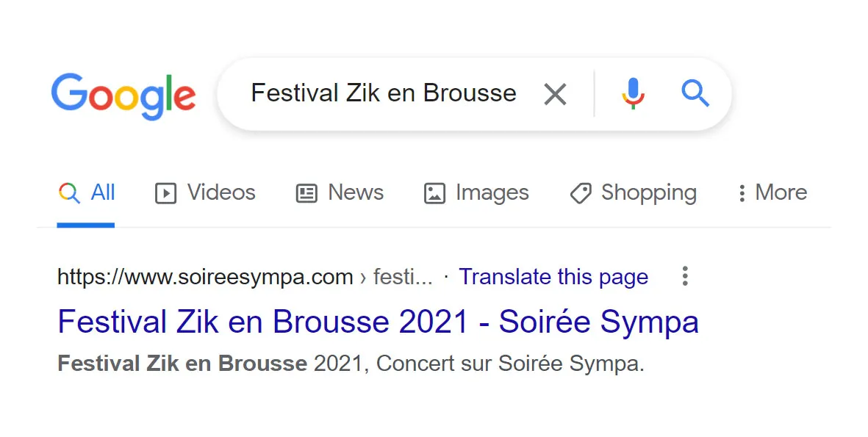Switch to the Images tab
Image resolution: width=868 pixels, height=437 pixels.
point(492,192)
